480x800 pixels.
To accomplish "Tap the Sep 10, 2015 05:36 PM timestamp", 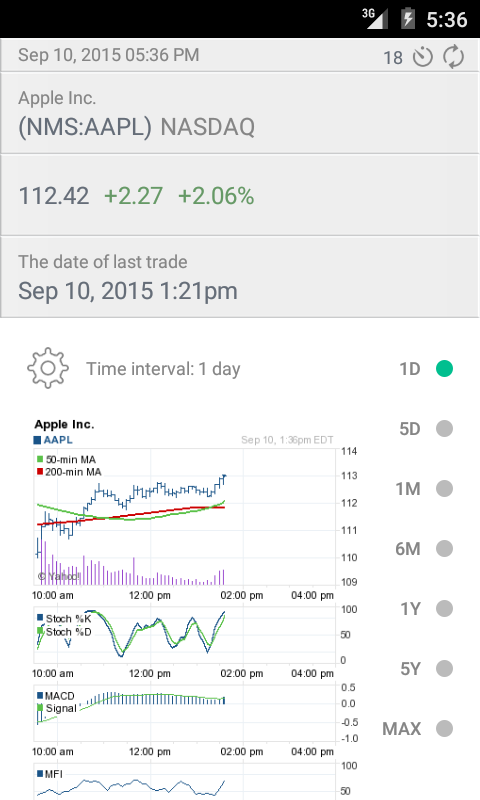I will pos(109,55).
